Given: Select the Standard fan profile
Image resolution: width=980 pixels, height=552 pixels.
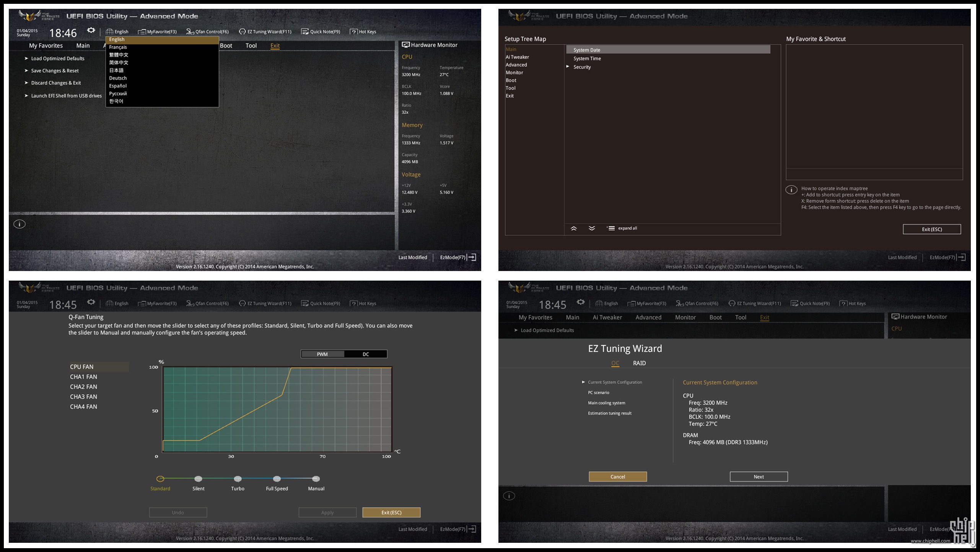Looking at the screenshot, I should (160, 479).
